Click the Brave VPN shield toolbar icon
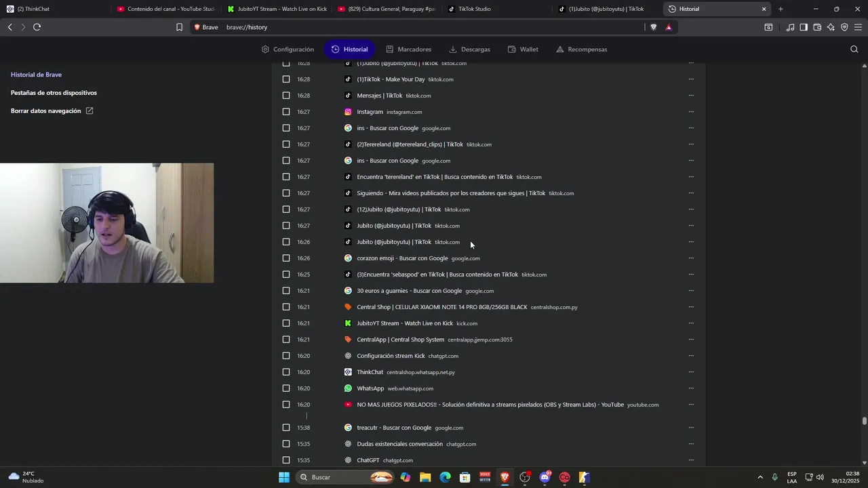The width and height of the screenshot is (868, 488). 844,27
